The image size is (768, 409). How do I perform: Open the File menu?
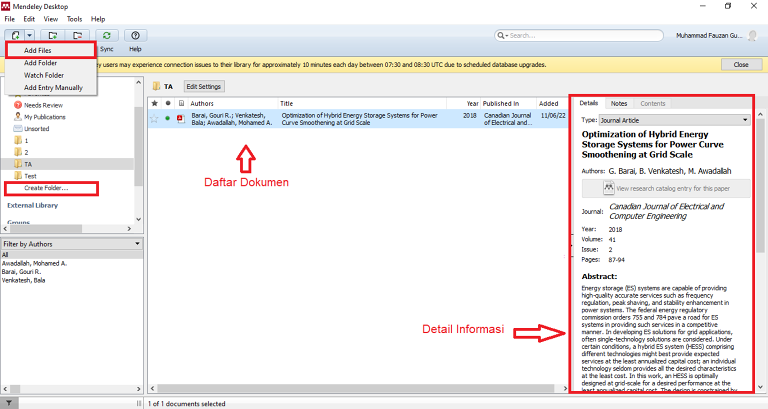coord(9,19)
